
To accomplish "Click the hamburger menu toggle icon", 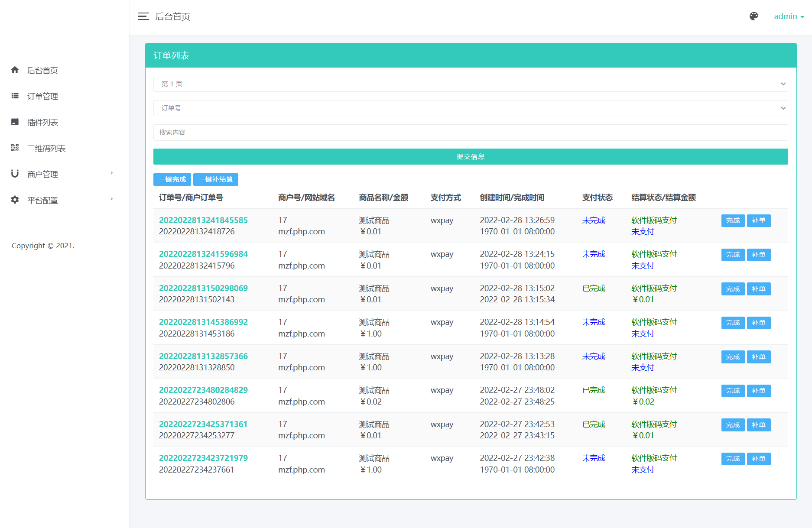I will (143, 16).
